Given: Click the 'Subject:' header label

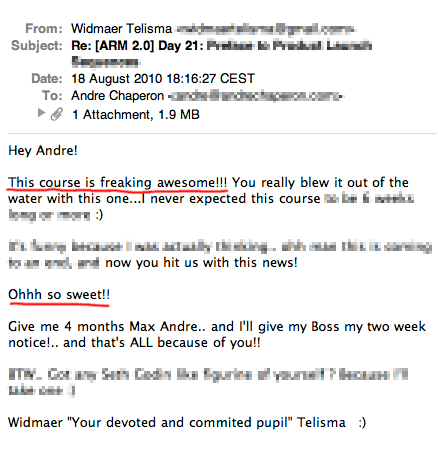Looking at the screenshot, I should point(37,46).
